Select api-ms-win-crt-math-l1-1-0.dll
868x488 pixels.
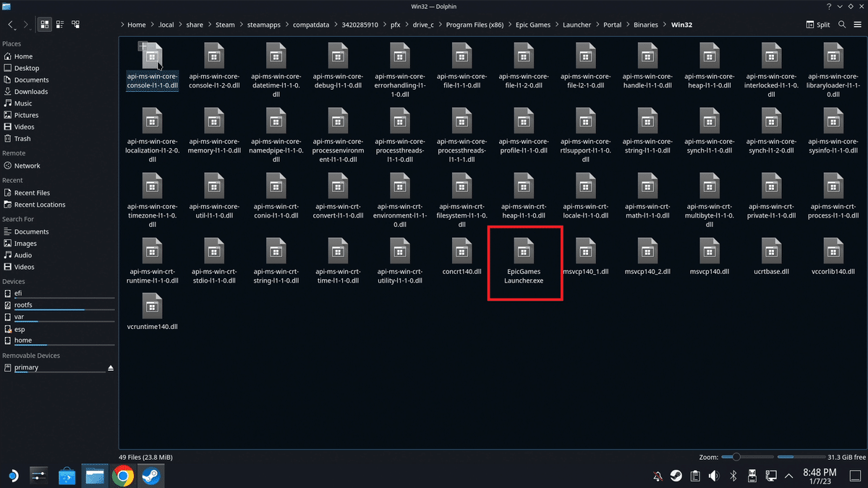click(647, 195)
